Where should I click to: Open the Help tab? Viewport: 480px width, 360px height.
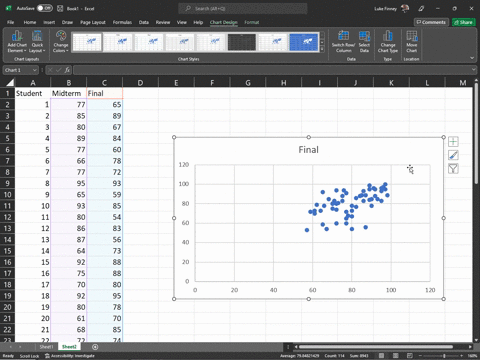pyautogui.click(x=198, y=22)
